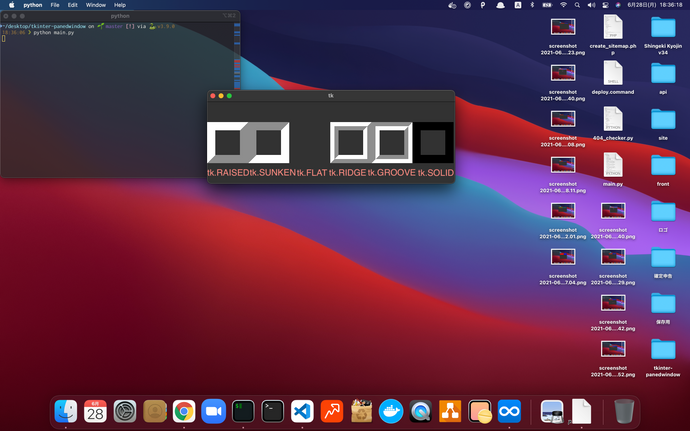The image size is (690, 431).
Task: Click the battery icon in menu bar
Action: pyautogui.click(x=547, y=5)
